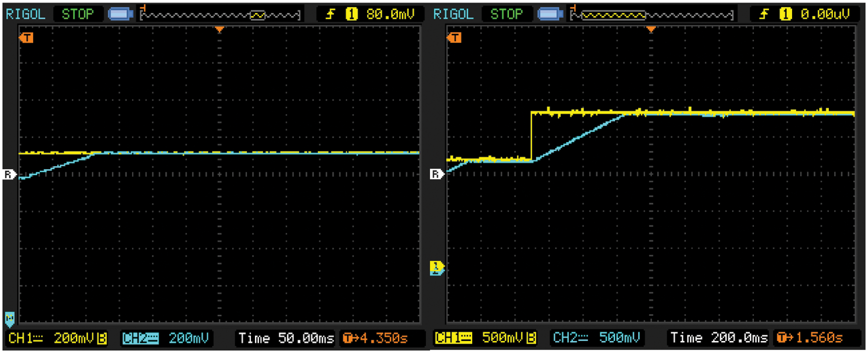Click the STOP status on the left scope
868x353 pixels.
77,14
